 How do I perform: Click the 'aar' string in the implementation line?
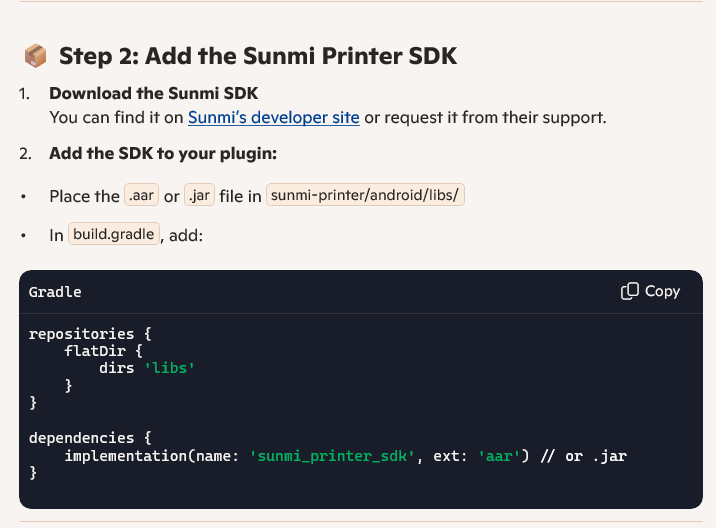[499, 456]
